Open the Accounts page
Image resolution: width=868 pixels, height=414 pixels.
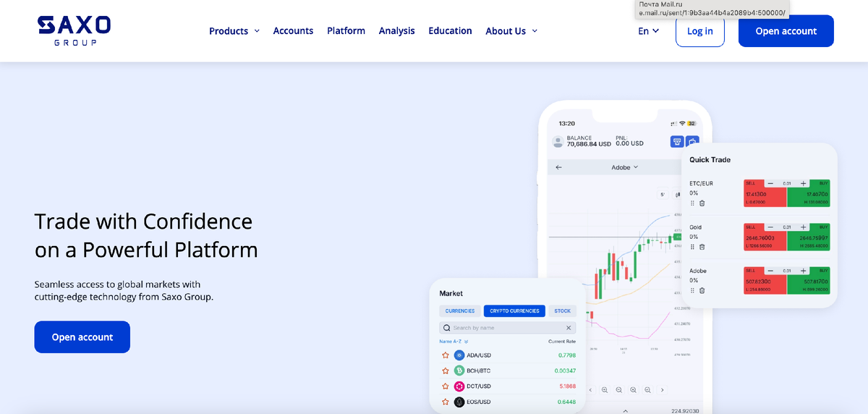point(293,31)
